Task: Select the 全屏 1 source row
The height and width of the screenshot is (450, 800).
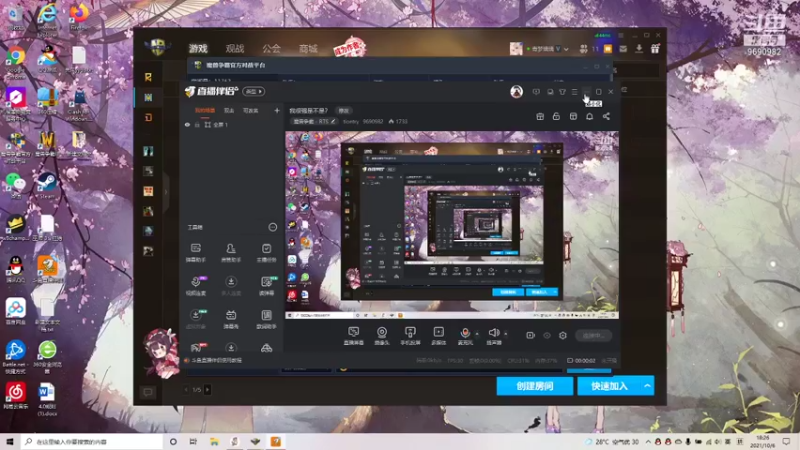Action: click(232, 124)
